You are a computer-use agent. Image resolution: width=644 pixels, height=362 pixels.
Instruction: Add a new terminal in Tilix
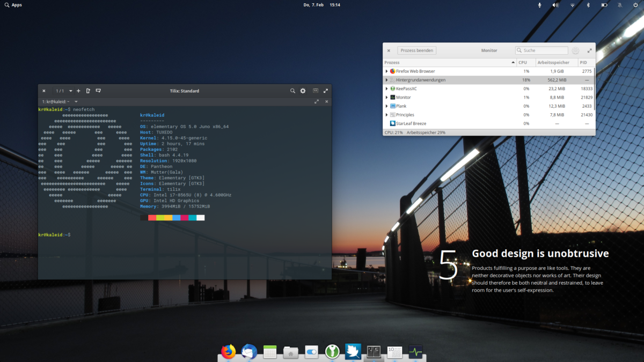(78, 91)
